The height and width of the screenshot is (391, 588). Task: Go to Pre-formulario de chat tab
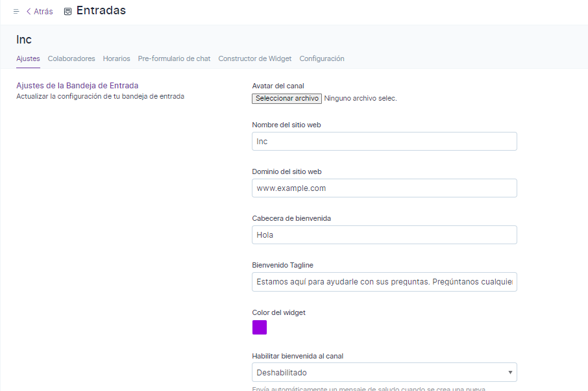tap(174, 58)
